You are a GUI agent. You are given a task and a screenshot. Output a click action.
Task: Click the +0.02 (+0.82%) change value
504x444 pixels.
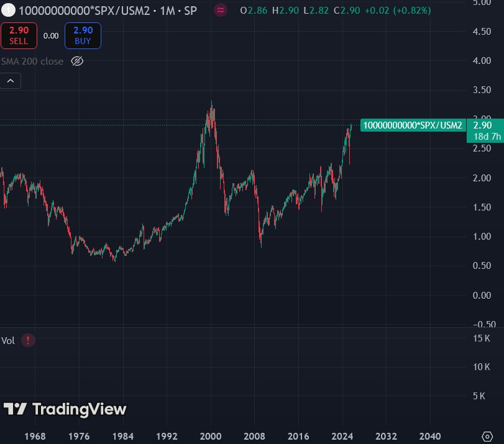(x=398, y=11)
